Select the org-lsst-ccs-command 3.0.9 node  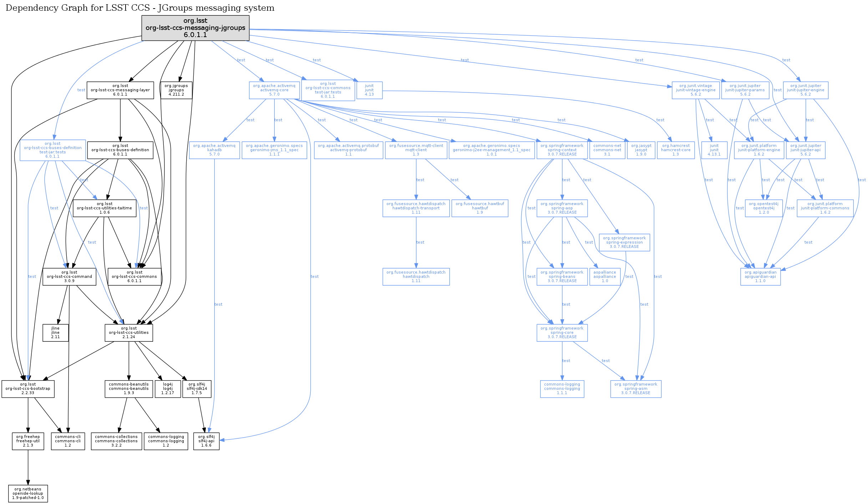tap(69, 277)
